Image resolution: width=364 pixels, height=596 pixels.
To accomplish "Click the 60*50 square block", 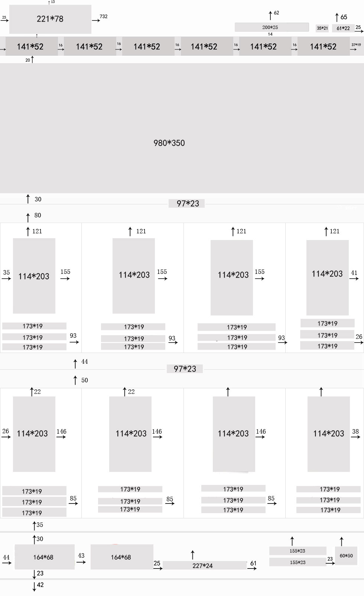I will [x=346, y=556].
